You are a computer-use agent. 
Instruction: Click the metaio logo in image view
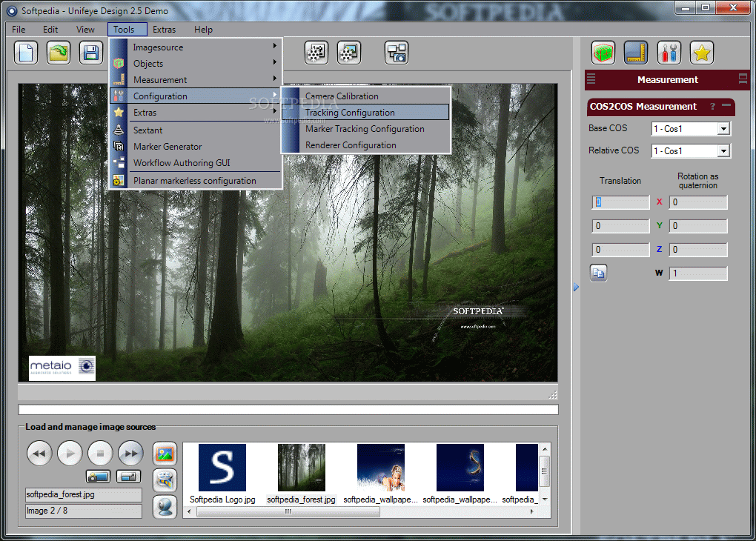coord(62,368)
